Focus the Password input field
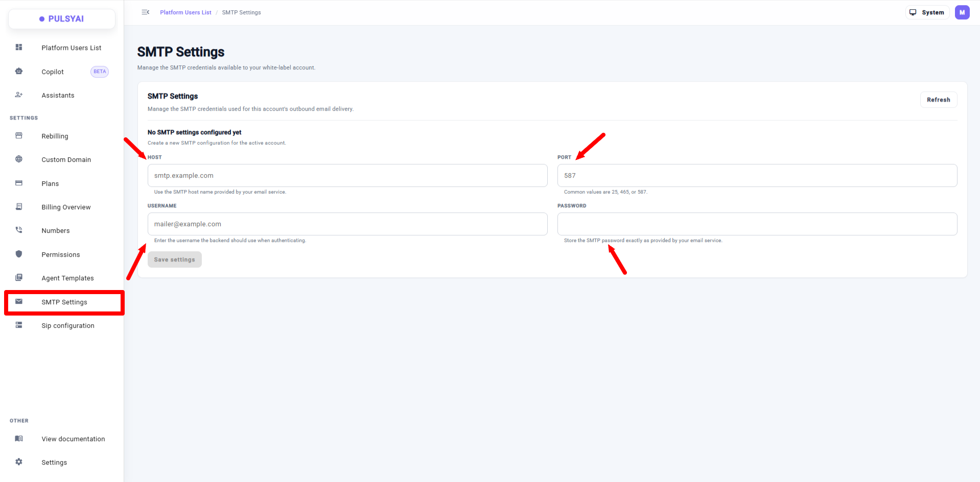 (x=757, y=224)
